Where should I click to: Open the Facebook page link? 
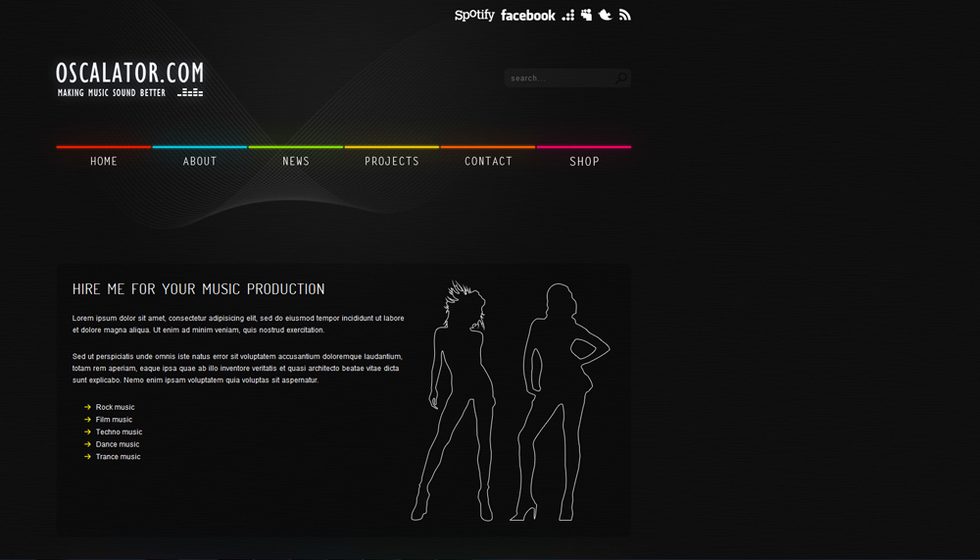pyautogui.click(x=527, y=15)
